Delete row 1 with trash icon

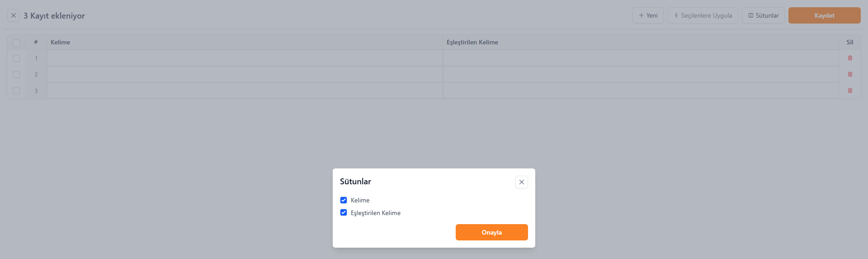[x=850, y=58]
